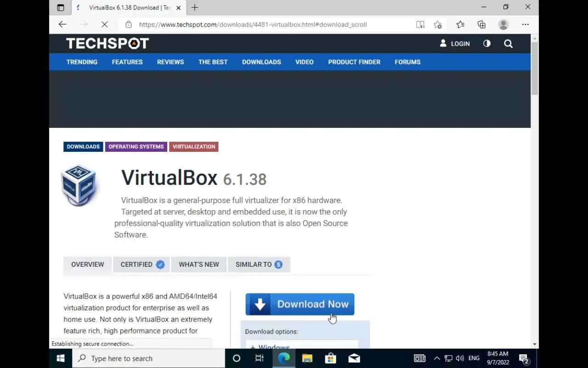
Task: Open Edge settings and more menu
Action: (526, 24)
